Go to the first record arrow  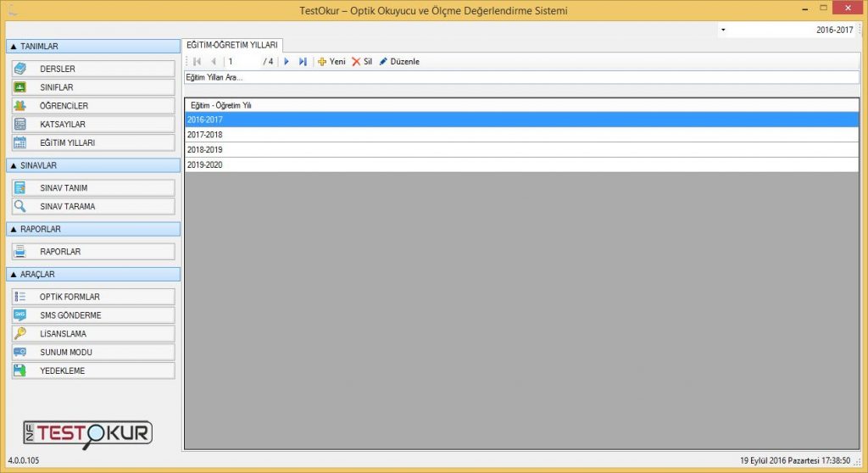pyautogui.click(x=197, y=62)
